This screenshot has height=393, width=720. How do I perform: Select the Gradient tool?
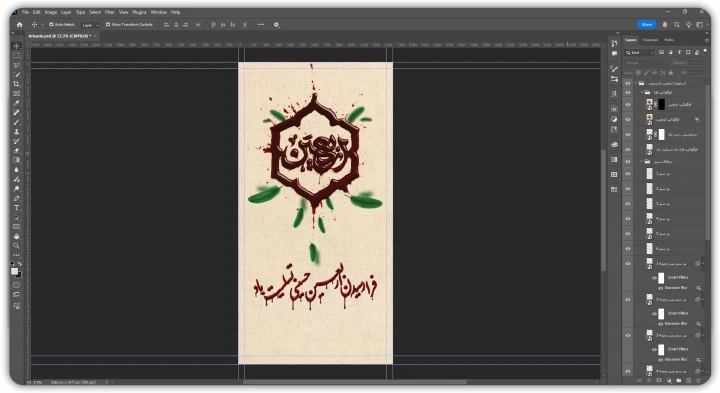tap(17, 160)
